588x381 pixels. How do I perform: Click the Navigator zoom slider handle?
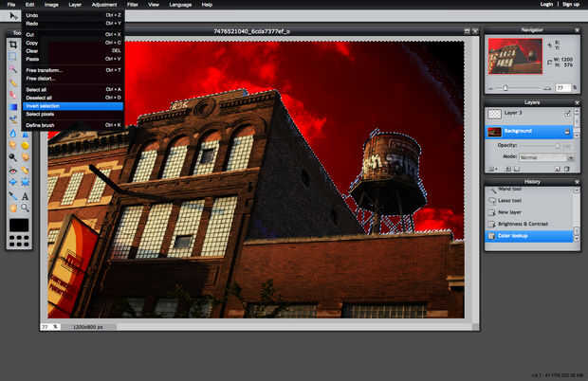tap(505, 88)
